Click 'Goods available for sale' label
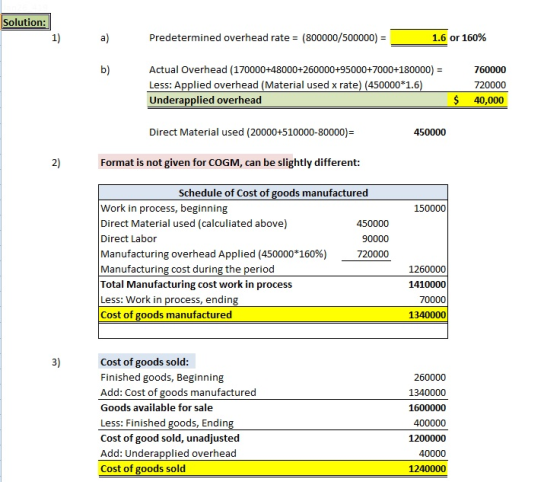The height and width of the screenshot is (482, 560). click(x=156, y=408)
